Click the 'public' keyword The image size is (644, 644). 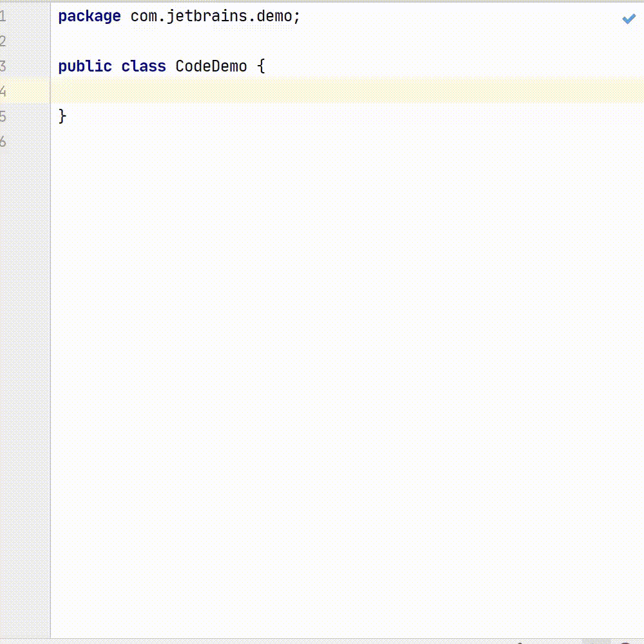[85, 66]
